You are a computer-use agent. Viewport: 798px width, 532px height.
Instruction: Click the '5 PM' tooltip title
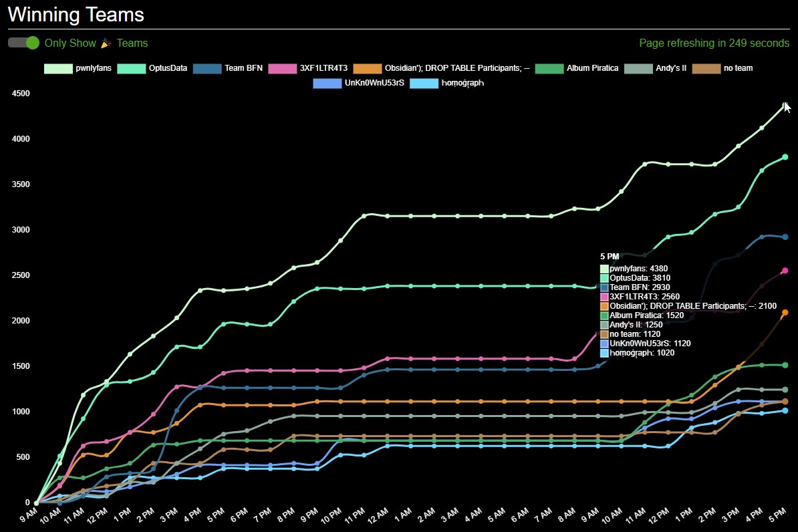tap(610, 257)
